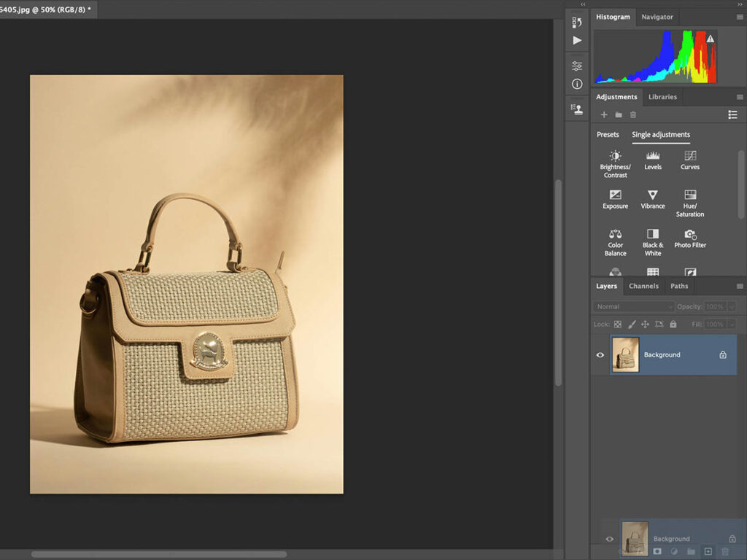Open the Clone Source panel icon
Screen dimensions: 747x560
coord(577,109)
